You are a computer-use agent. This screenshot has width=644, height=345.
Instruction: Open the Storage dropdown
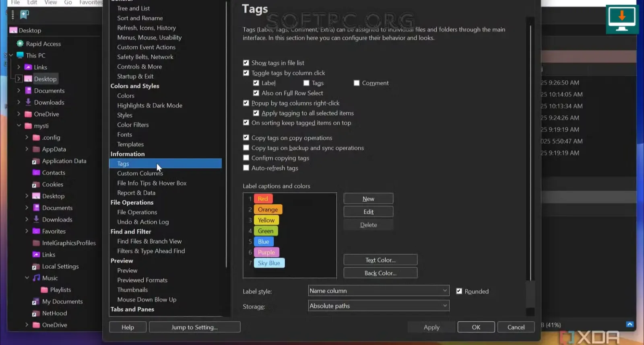(378, 306)
